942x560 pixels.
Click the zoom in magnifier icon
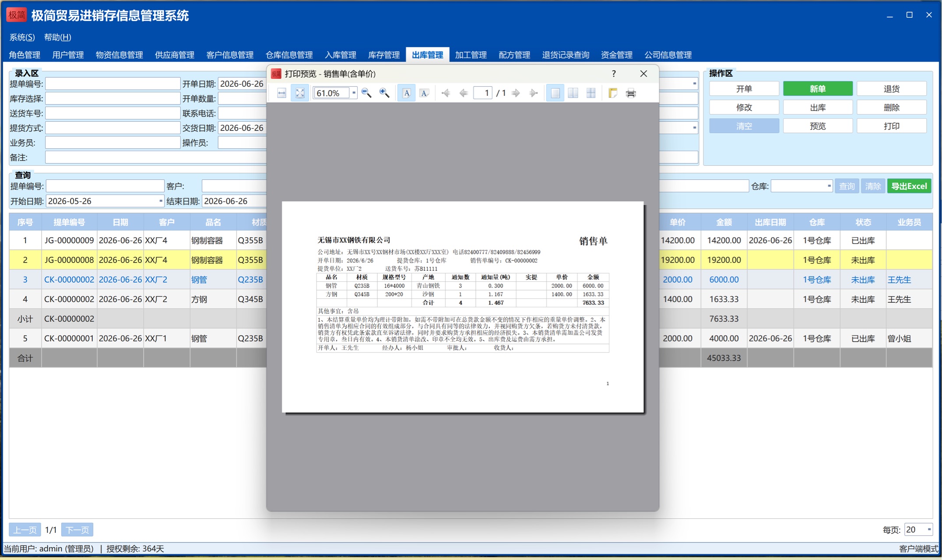[x=384, y=93]
